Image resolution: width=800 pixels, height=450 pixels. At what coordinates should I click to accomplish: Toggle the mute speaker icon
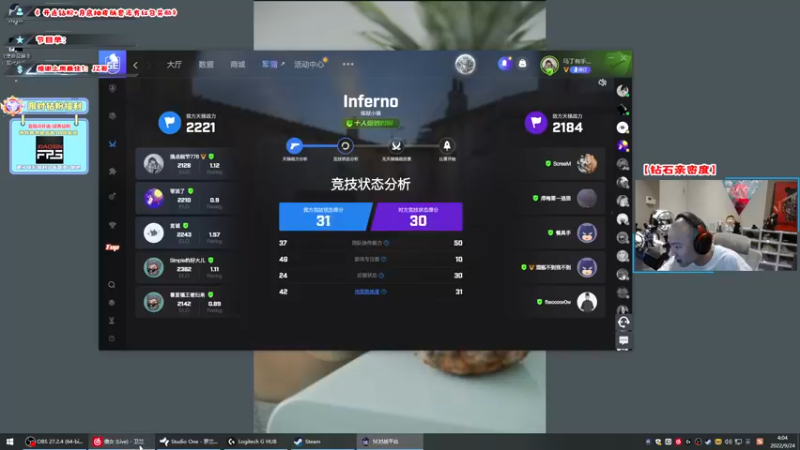pyautogui.click(x=603, y=82)
